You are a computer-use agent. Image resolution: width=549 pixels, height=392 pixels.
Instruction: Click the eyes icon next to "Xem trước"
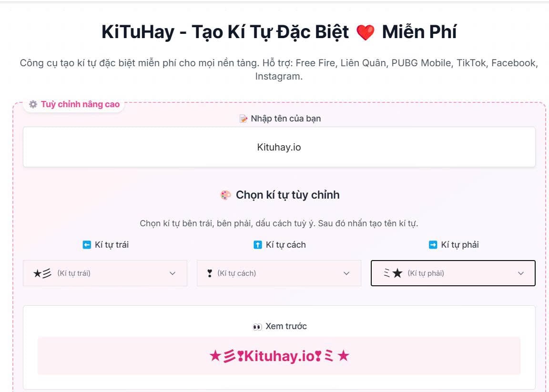coord(258,326)
